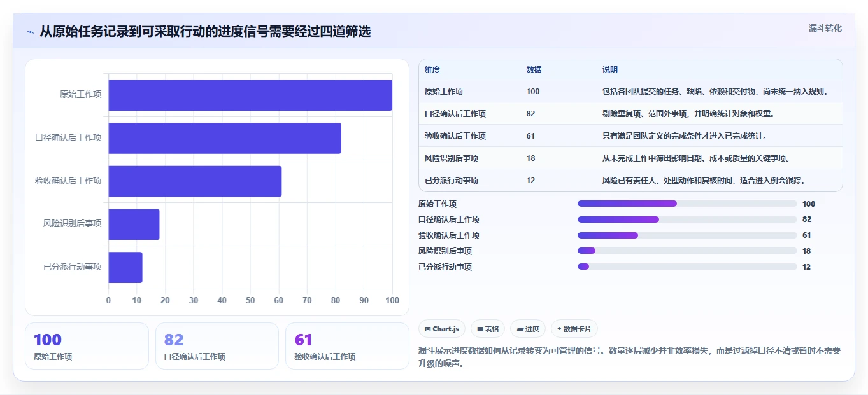Image resolution: width=868 pixels, height=395 pixels.
Task: Click table cell 原始工作项 in 维度 column
Action: coord(444,92)
